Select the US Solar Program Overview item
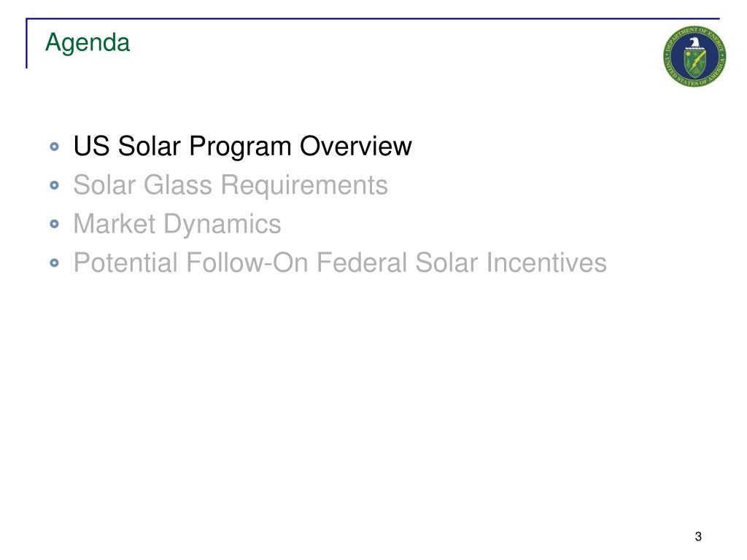747x560 pixels. (x=242, y=146)
